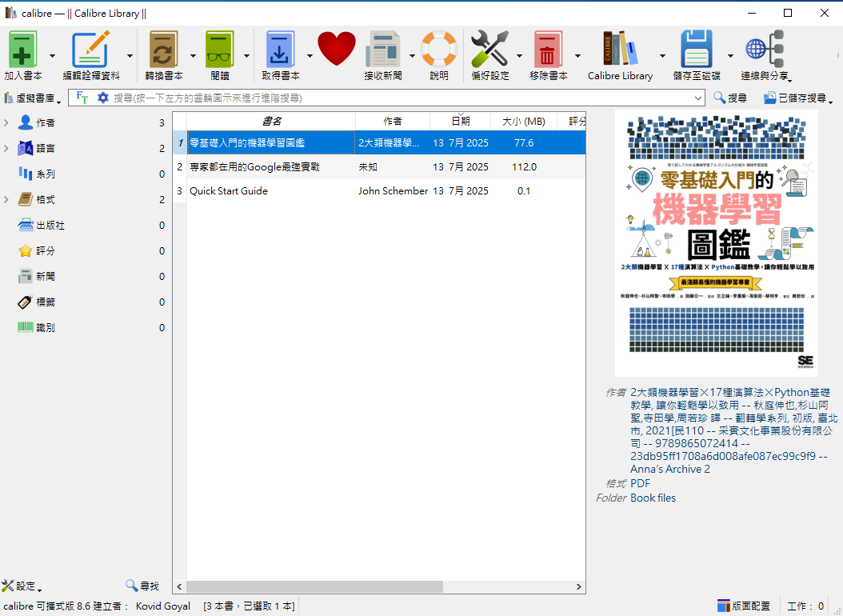This screenshot has height=616, width=843.
Task: Click 儲存至磁碟 save to disk icon
Action: click(x=696, y=50)
